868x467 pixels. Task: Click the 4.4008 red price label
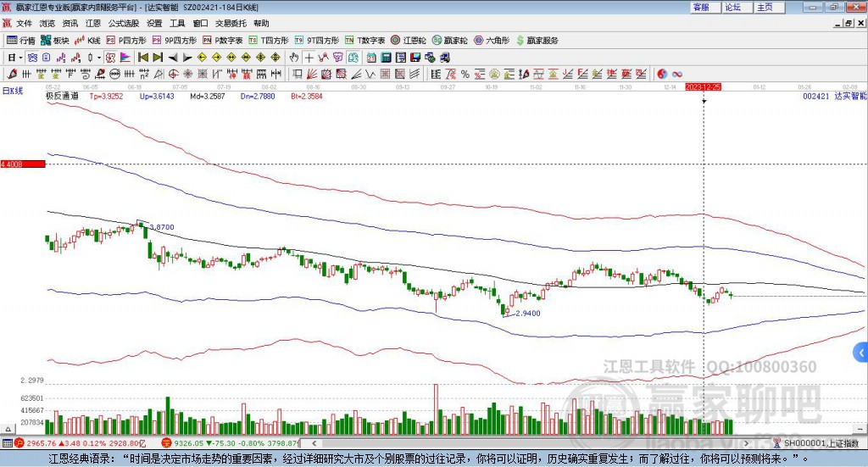tap(23, 164)
